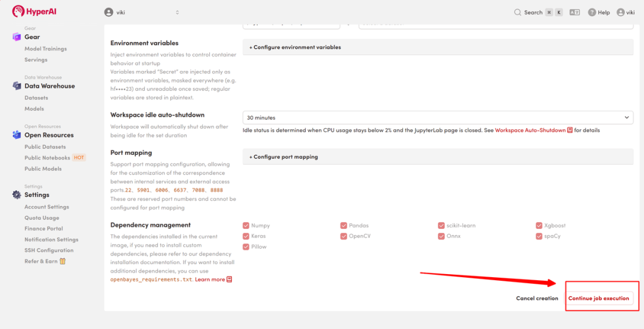Uncheck the Numpy dependency
This screenshot has height=329, width=644.
coord(246,225)
